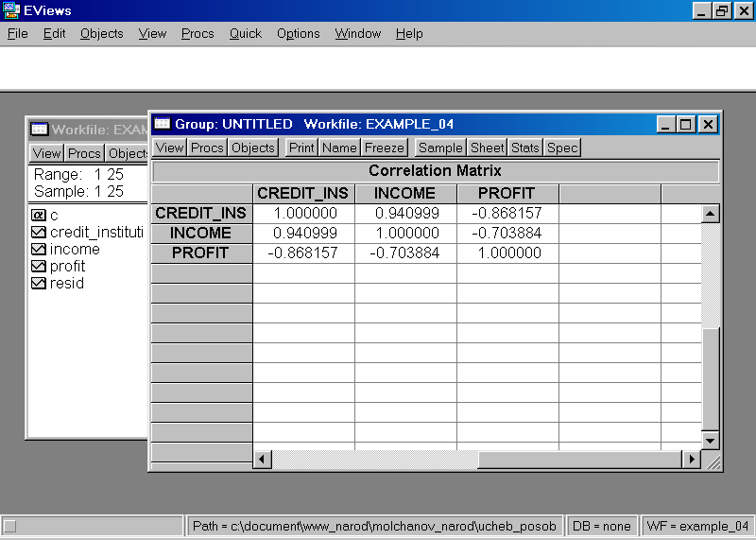Click the Workfile window icon in its title bar

pyautogui.click(x=39, y=129)
